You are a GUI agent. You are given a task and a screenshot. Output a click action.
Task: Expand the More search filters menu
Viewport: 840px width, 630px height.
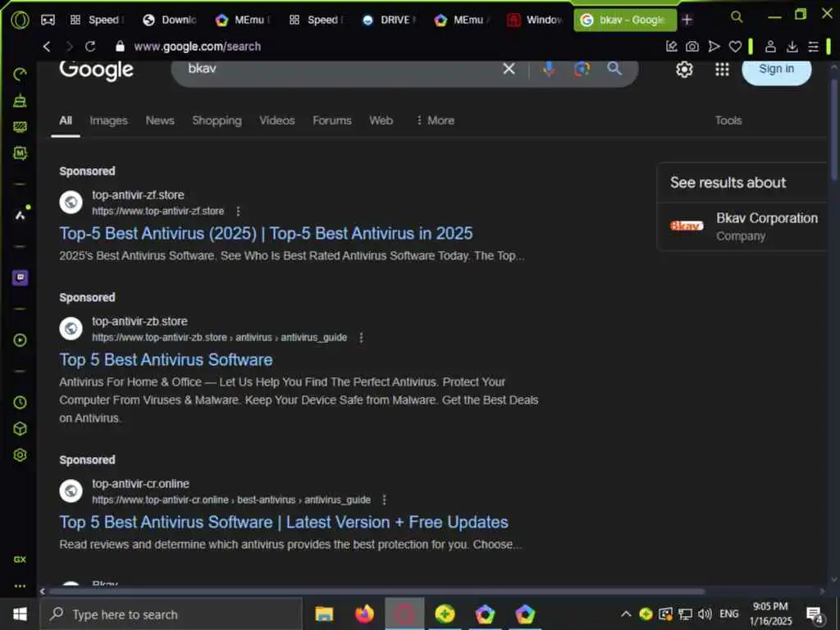coord(435,121)
